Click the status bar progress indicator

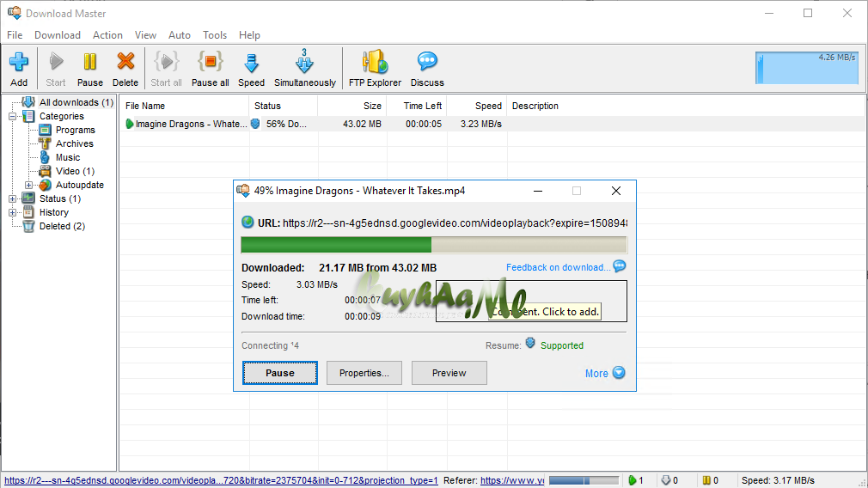click(x=584, y=481)
